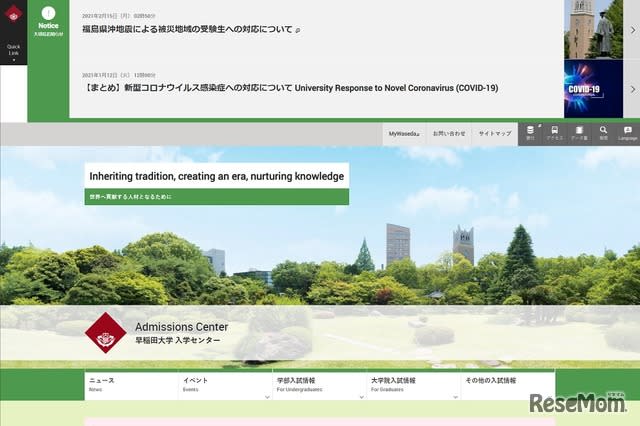640x426 pixels.
Task: Open the COVID-19 University Response notice link
Action: (290, 88)
